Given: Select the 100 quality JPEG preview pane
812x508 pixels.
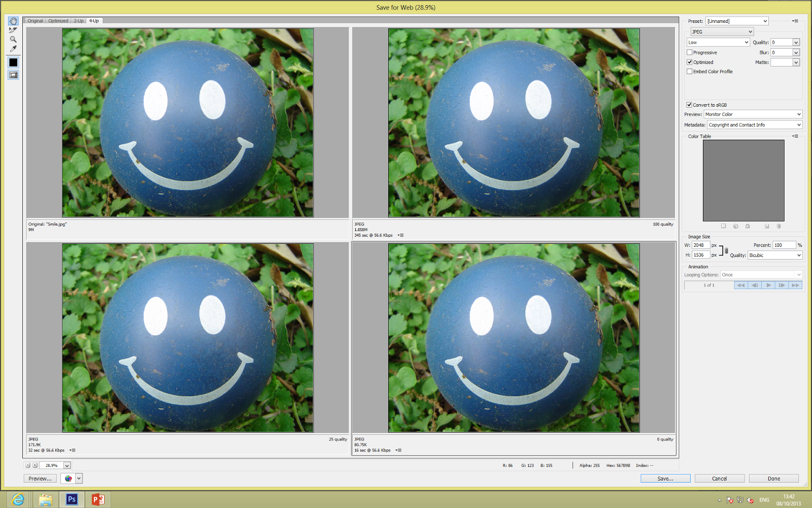Looking at the screenshot, I should (x=514, y=123).
